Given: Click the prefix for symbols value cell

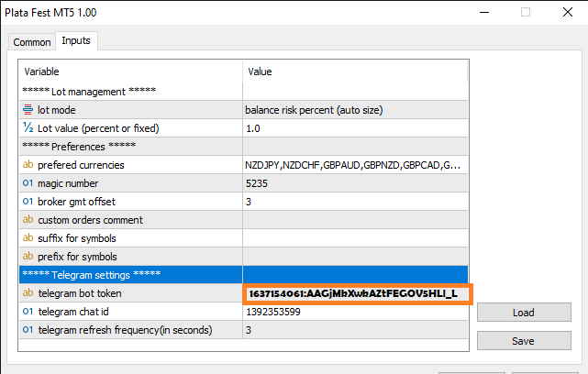Looking at the screenshot, I should [355, 257].
